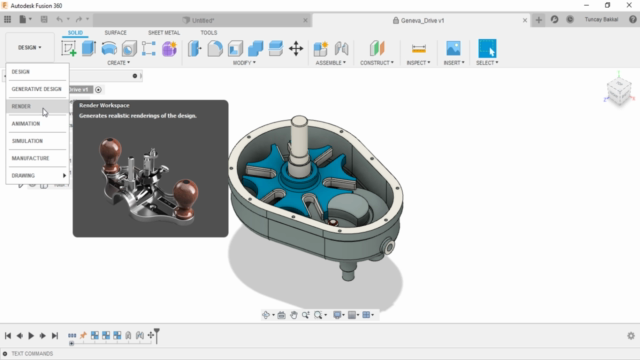Select the Create Form tool
The image size is (640, 360).
click(x=169, y=48)
